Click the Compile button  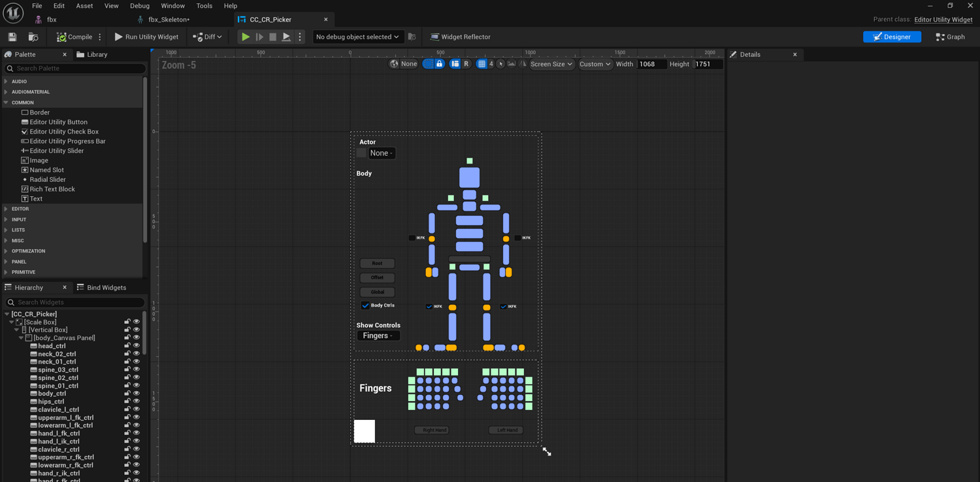tap(74, 37)
